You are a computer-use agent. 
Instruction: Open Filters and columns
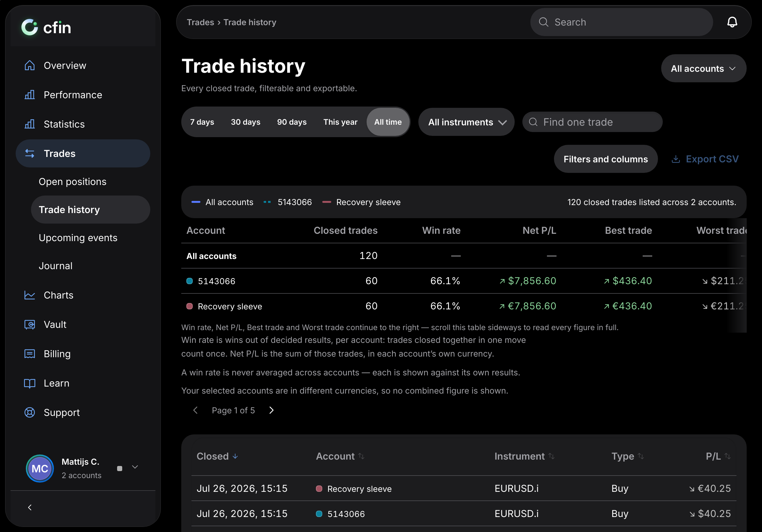click(x=605, y=159)
